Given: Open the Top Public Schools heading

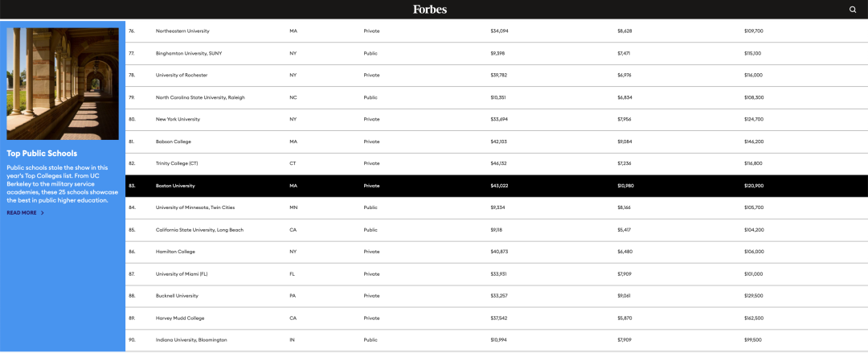Looking at the screenshot, I should coord(42,153).
